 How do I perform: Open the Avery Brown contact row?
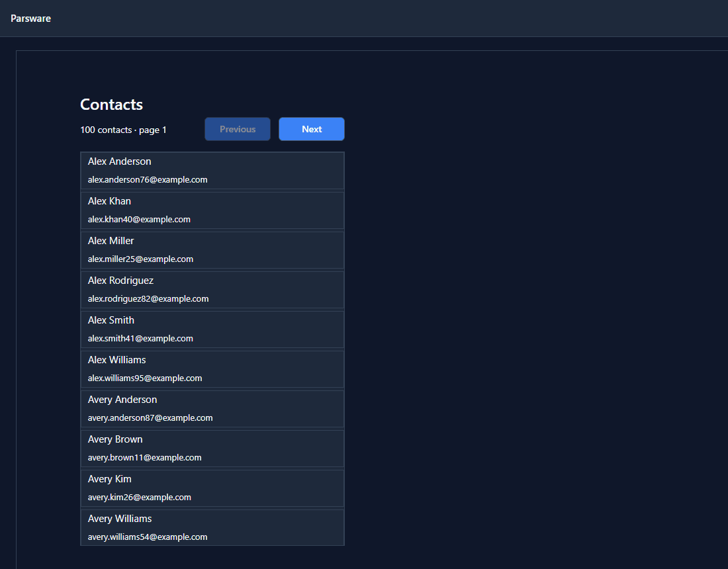(212, 449)
